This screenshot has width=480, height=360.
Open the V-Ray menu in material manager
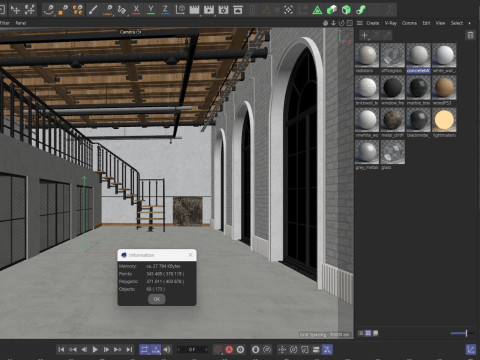pyautogui.click(x=391, y=23)
